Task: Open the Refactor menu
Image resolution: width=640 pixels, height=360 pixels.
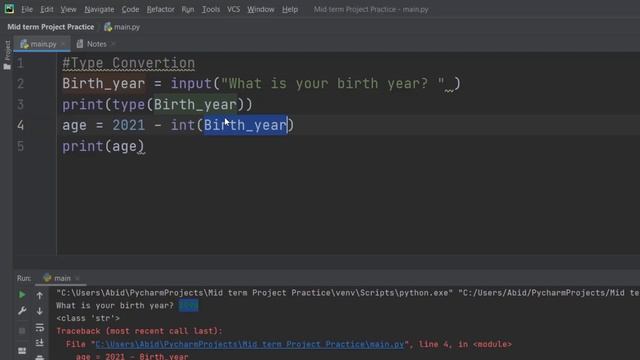Action: coord(160,9)
